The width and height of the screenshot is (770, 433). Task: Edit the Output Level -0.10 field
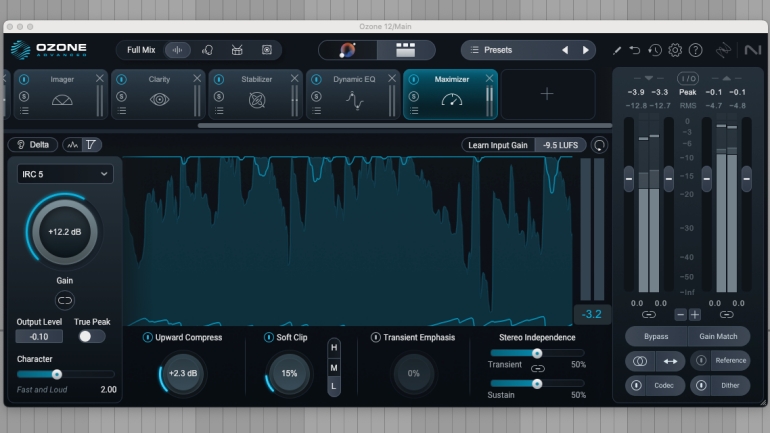[39, 337]
